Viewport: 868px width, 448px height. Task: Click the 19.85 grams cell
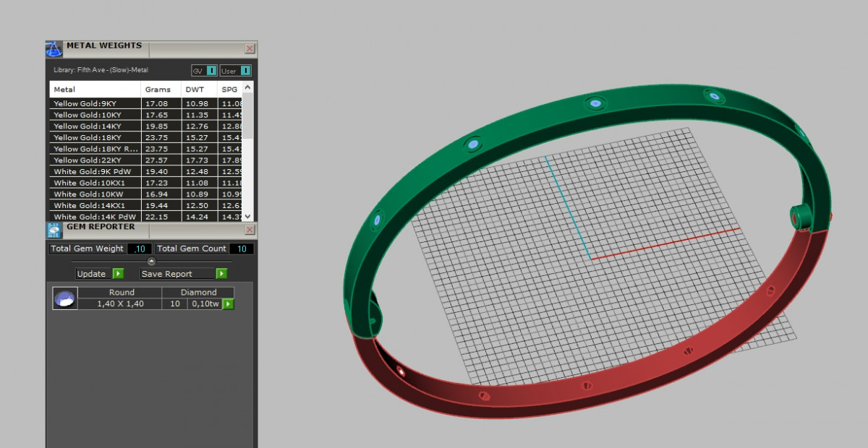161,126
